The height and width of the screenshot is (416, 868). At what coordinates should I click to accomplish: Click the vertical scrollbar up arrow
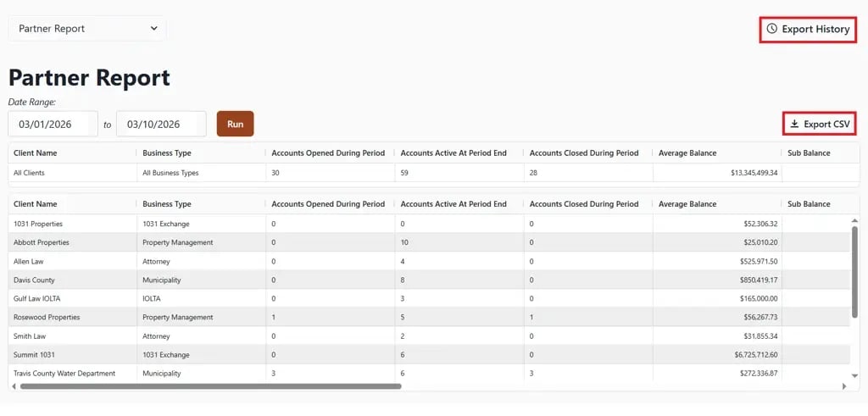854,220
